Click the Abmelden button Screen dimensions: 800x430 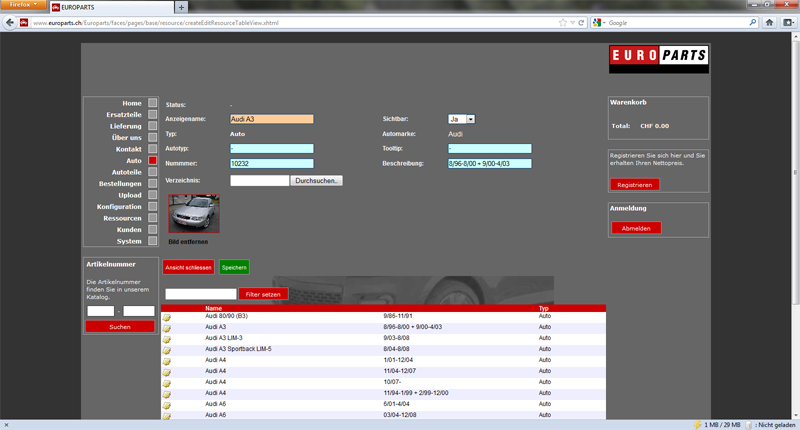pyautogui.click(x=636, y=228)
